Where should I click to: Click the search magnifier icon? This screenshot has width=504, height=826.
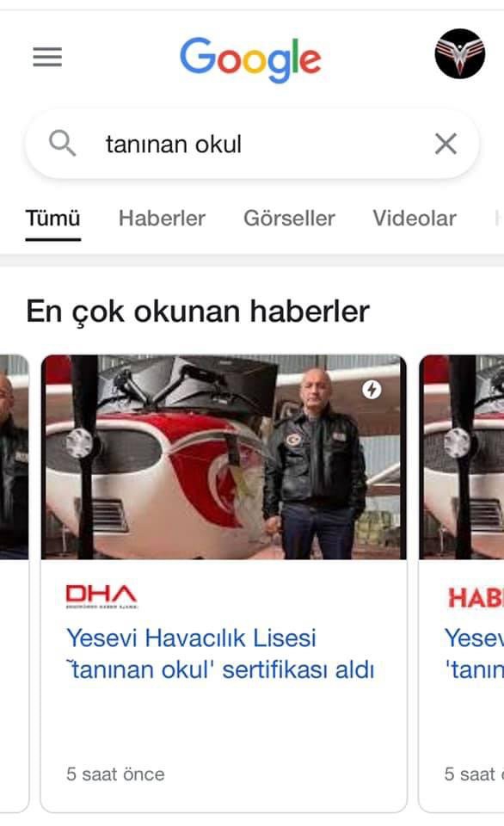point(62,144)
